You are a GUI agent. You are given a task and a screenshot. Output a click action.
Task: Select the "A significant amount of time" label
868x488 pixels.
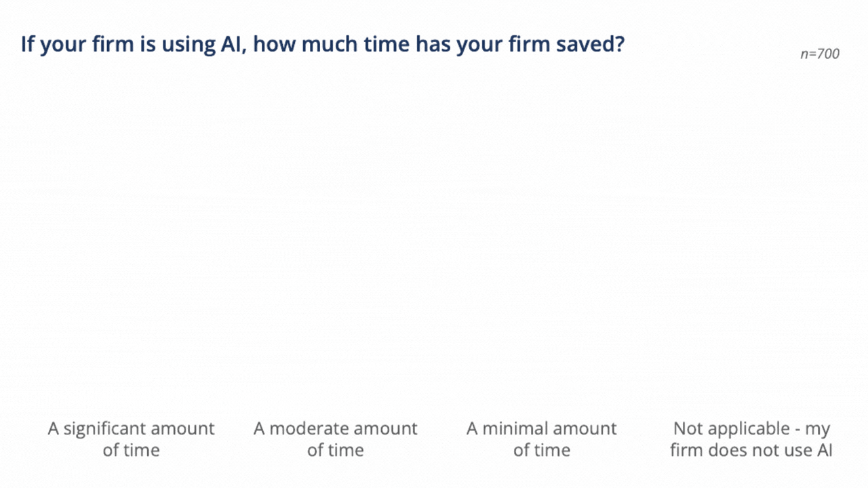click(131, 439)
